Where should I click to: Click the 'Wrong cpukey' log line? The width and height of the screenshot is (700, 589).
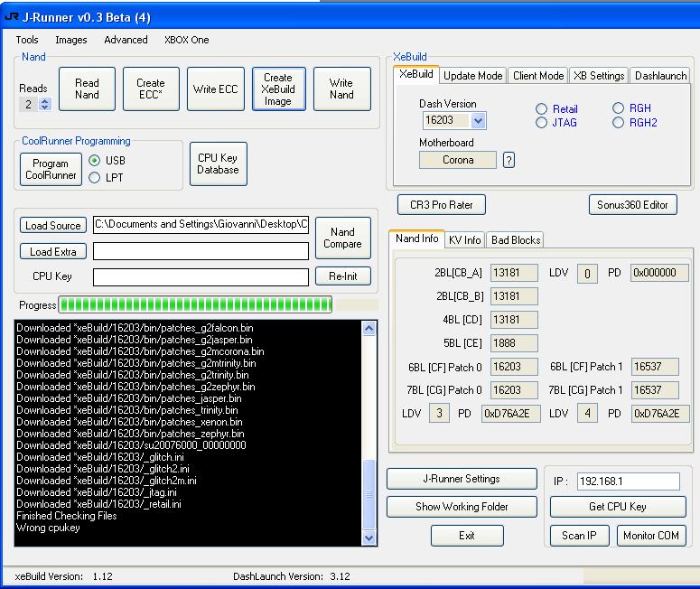coord(48,528)
